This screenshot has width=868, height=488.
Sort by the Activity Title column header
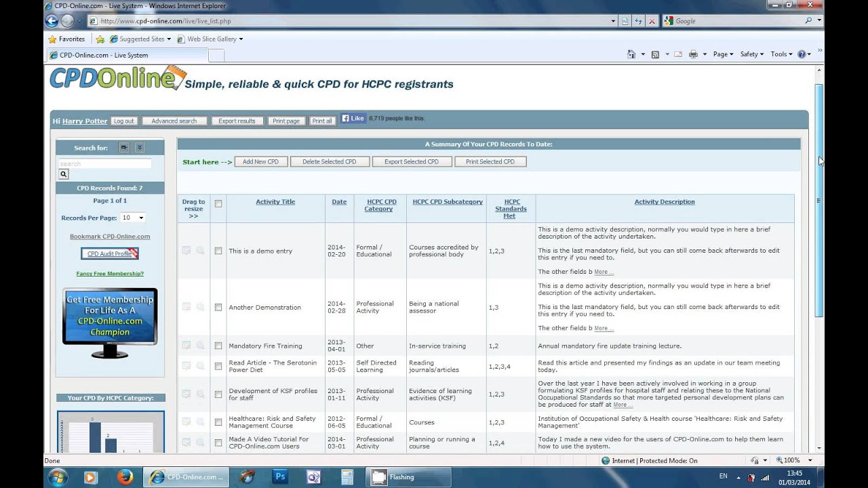tap(275, 201)
